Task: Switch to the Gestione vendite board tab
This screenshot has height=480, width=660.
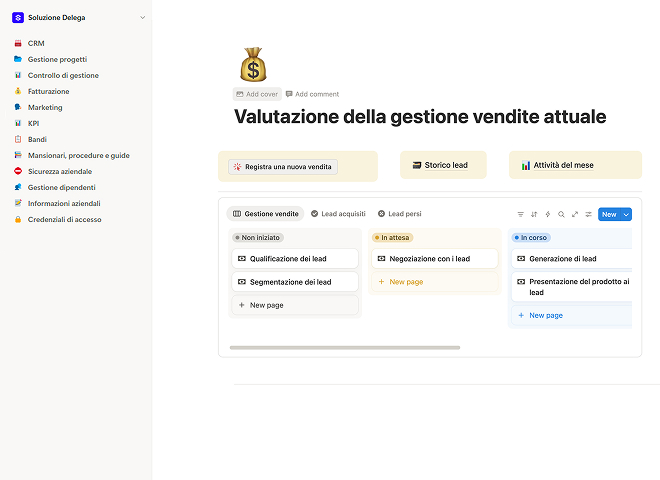Action: point(266,214)
